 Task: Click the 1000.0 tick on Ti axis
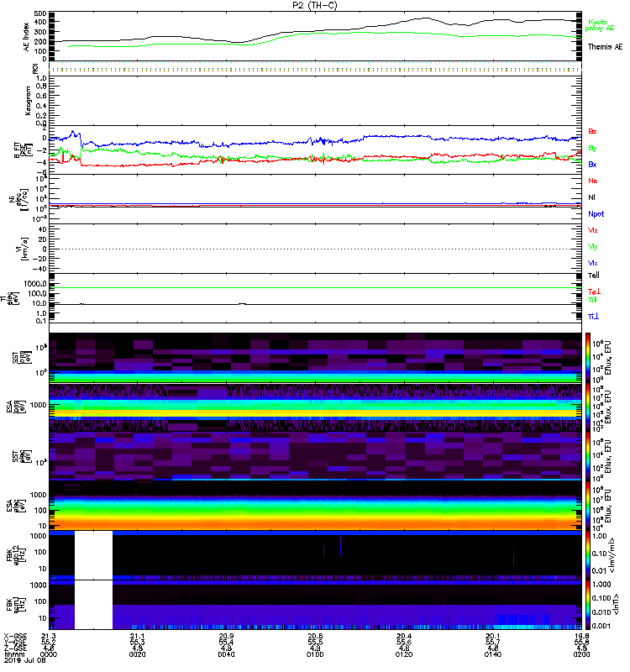[35, 284]
